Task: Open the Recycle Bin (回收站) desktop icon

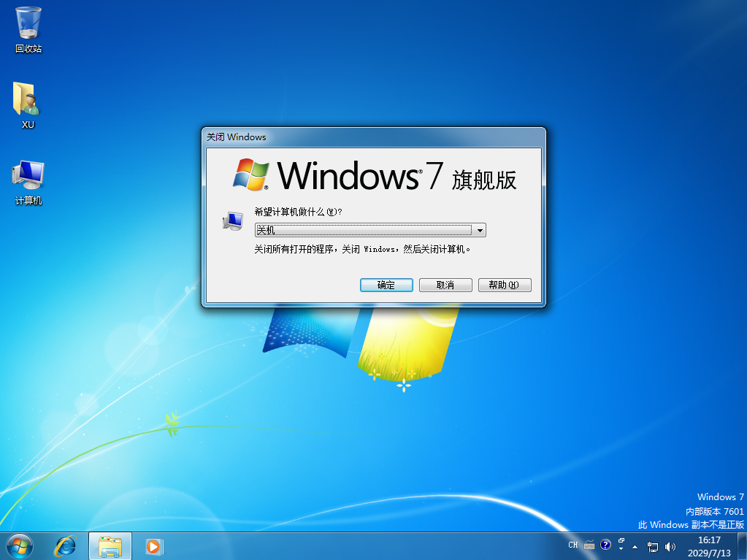Action: coord(28,29)
